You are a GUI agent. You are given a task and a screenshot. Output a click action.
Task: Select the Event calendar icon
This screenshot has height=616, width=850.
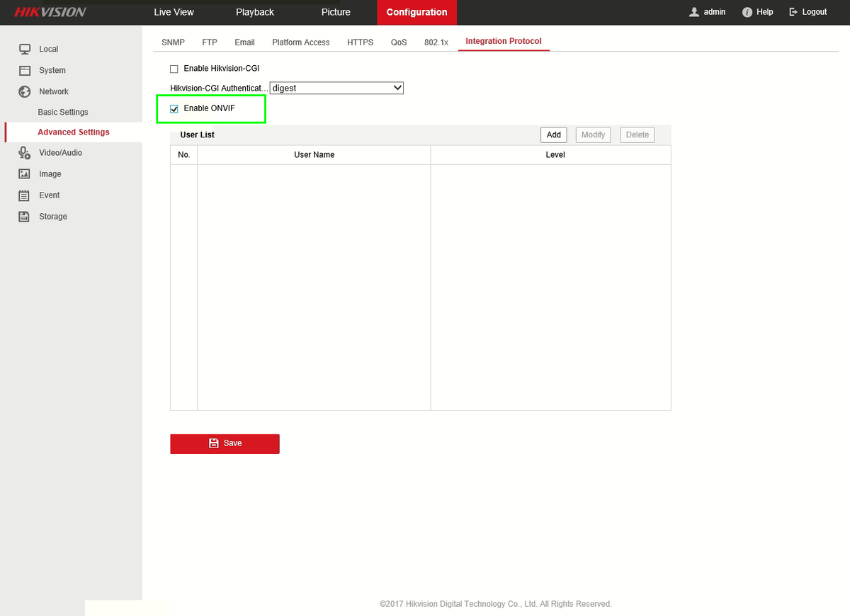(x=23, y=195)
